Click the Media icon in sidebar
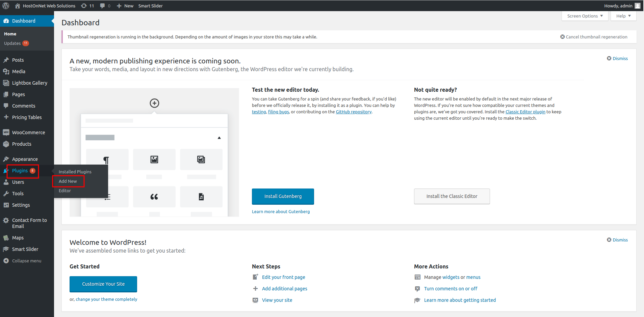The image size is (644, 317). 6,71
